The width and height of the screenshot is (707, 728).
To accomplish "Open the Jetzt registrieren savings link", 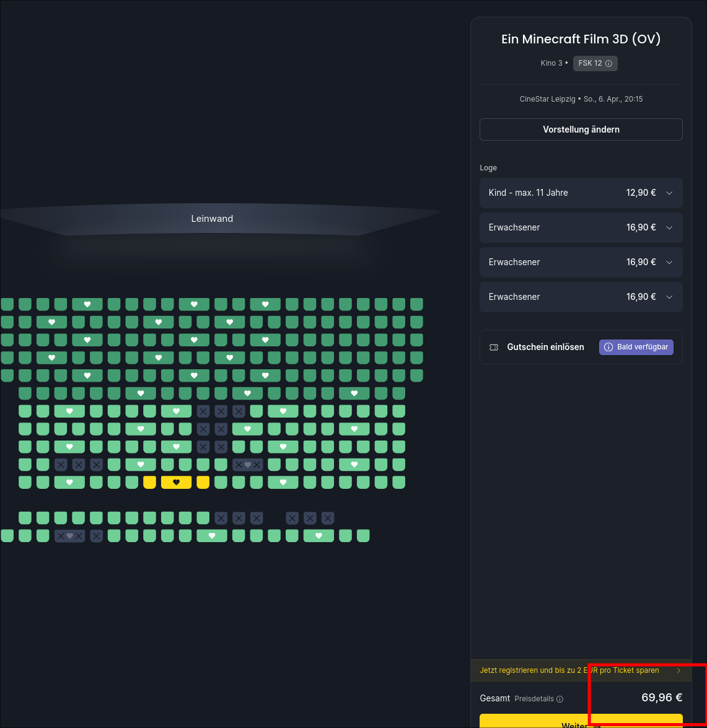I will tap(569, 670).
